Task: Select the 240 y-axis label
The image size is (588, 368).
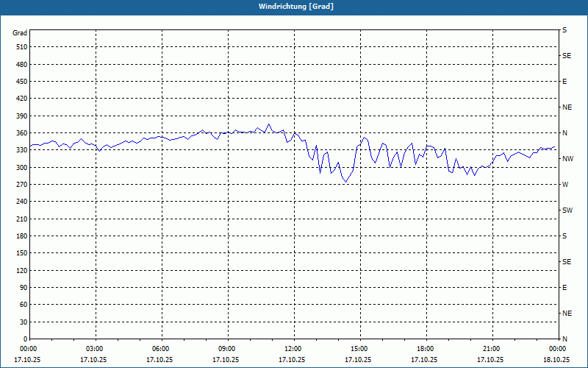Action: point(22,202)
